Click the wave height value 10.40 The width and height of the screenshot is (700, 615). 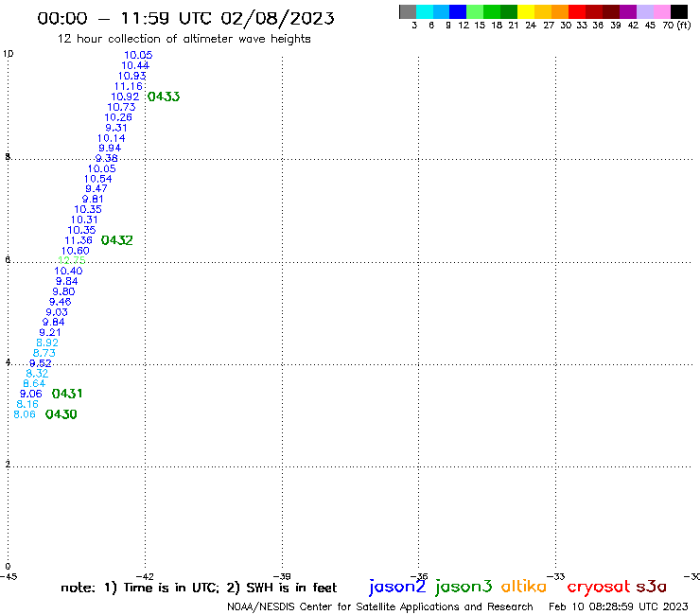click(x=68, y=272)
